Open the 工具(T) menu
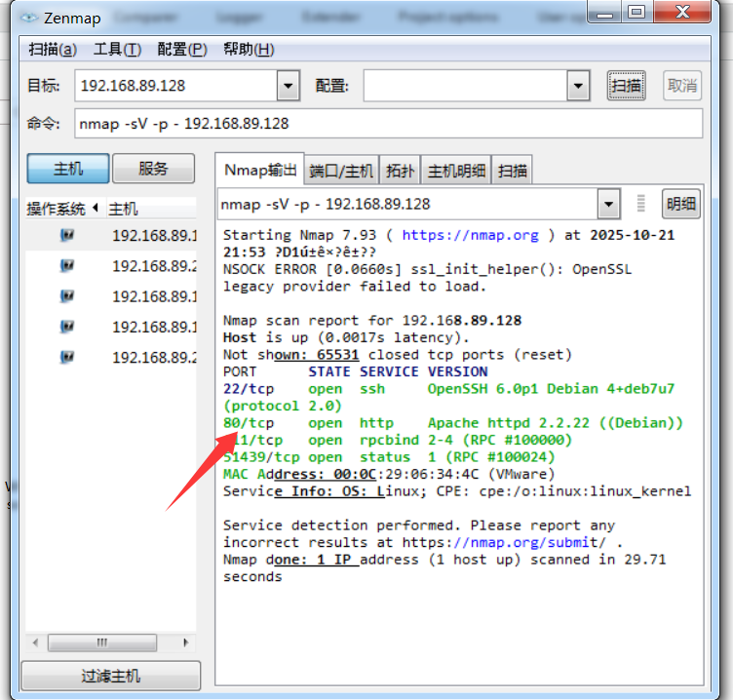The image size is (733, 700). tap(117, 49)
